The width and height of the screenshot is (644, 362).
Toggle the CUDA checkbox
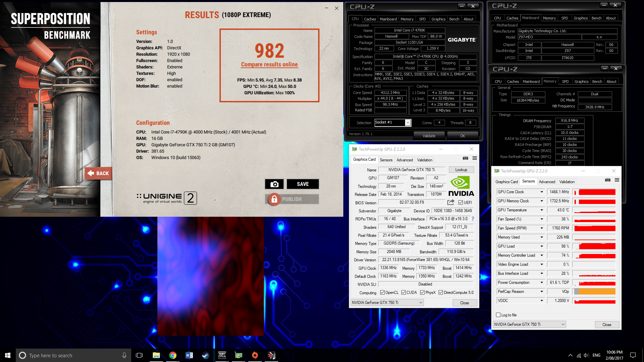[x=403, y=293]
